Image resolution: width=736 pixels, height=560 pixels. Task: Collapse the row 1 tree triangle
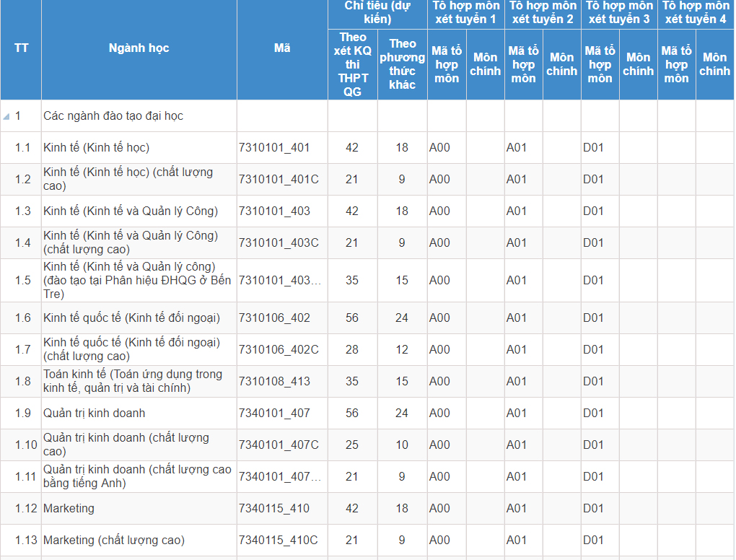pos(6,116)
